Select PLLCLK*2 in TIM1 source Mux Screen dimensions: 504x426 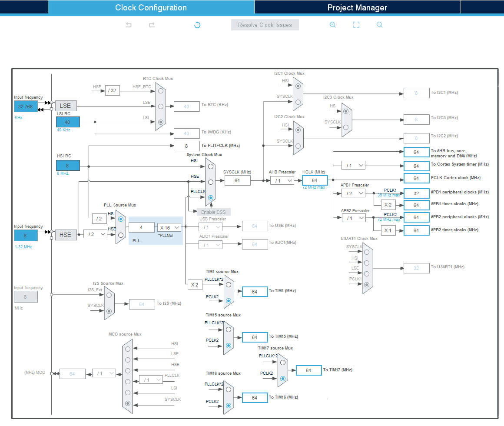[229, 285]
